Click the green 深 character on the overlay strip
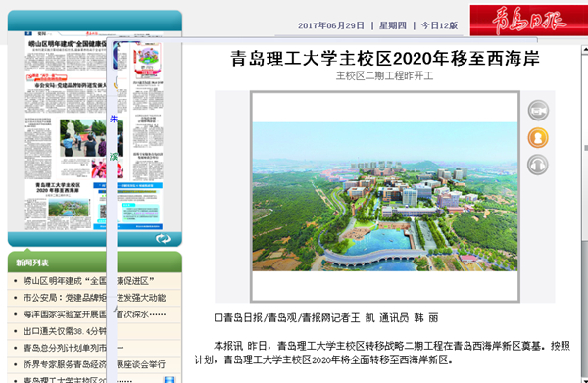 click(x=113, y=157)
